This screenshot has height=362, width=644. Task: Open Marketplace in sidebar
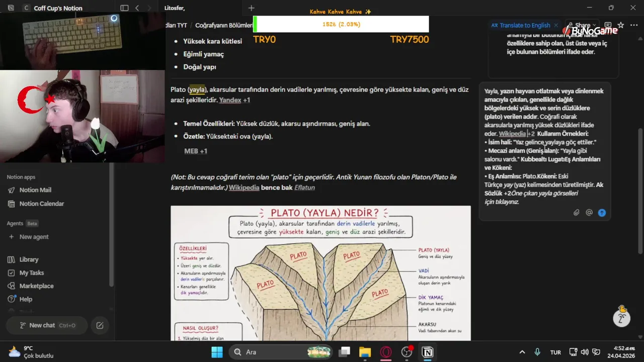36,286
